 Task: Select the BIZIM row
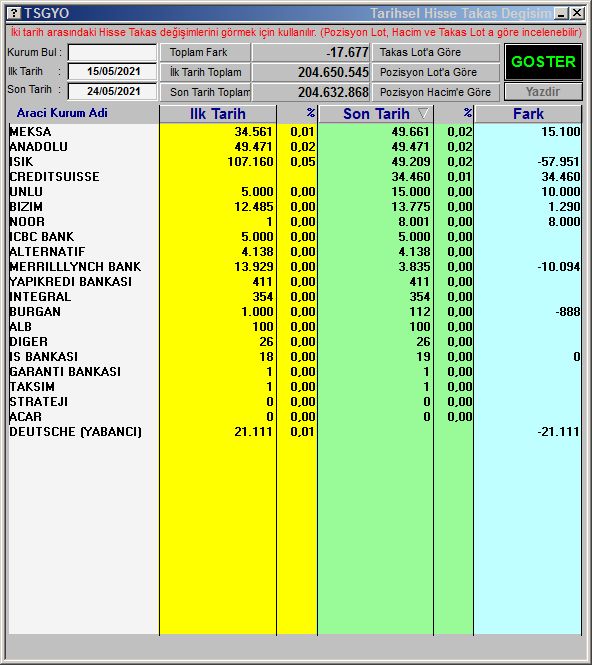point(295,207)
